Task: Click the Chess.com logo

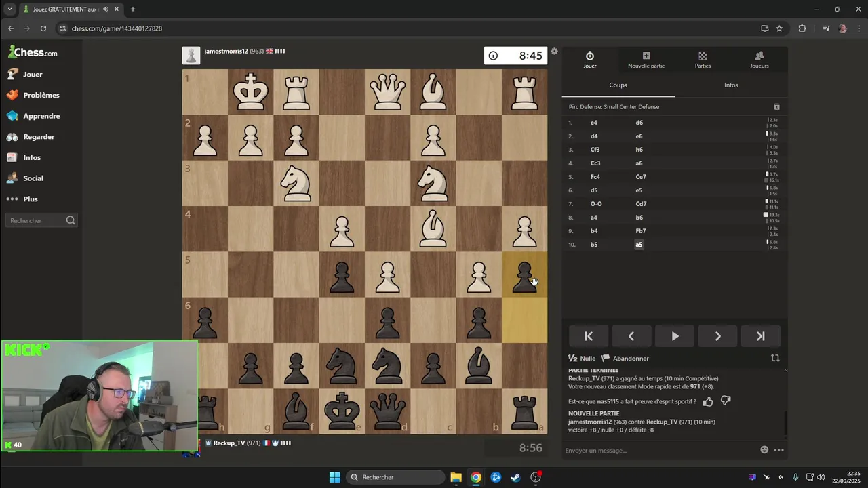Action: [x=33, y=52]
